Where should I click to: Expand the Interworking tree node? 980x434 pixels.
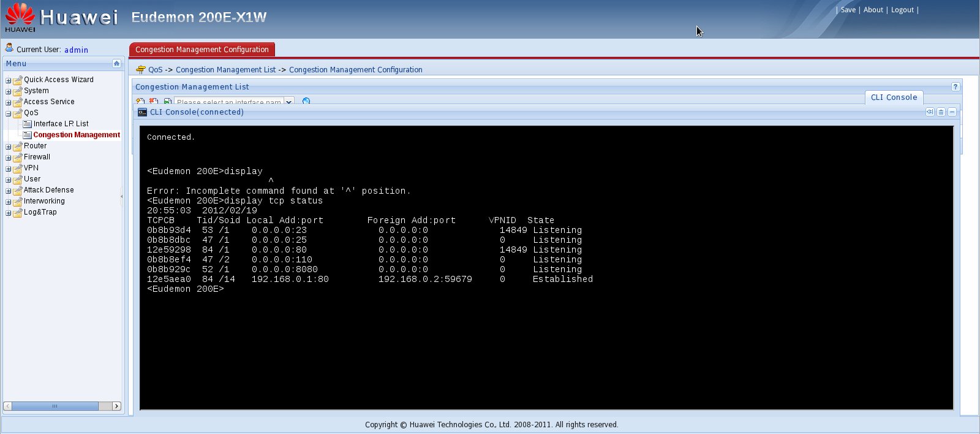(9, 202)
